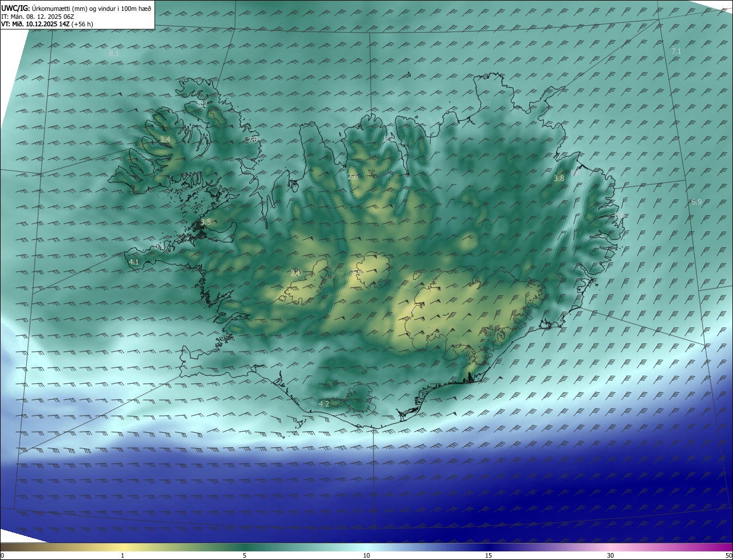Click the 30 tick label on the color scale
Screen dimensions: 733x560
click(610, 555)
